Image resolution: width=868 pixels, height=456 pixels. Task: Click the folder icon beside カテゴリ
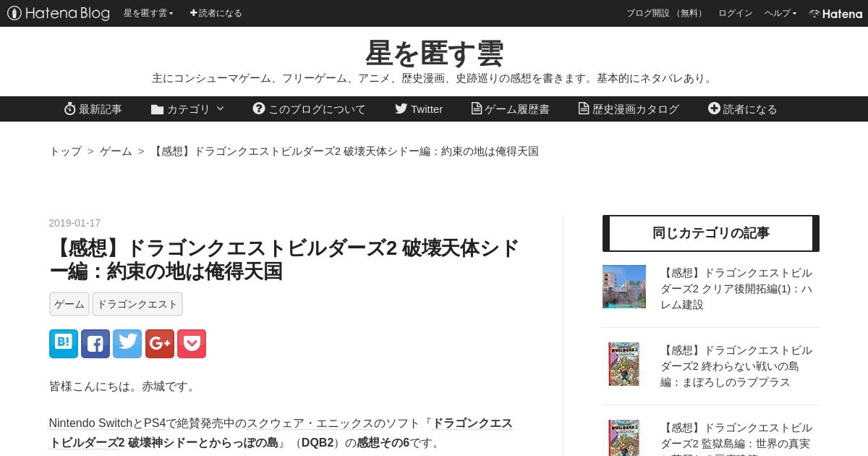coord(158,109)
